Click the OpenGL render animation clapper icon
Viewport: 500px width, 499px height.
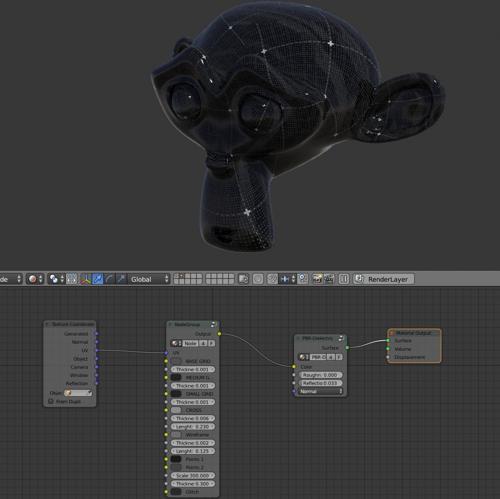pyautogui.click(x=329, y=279)
